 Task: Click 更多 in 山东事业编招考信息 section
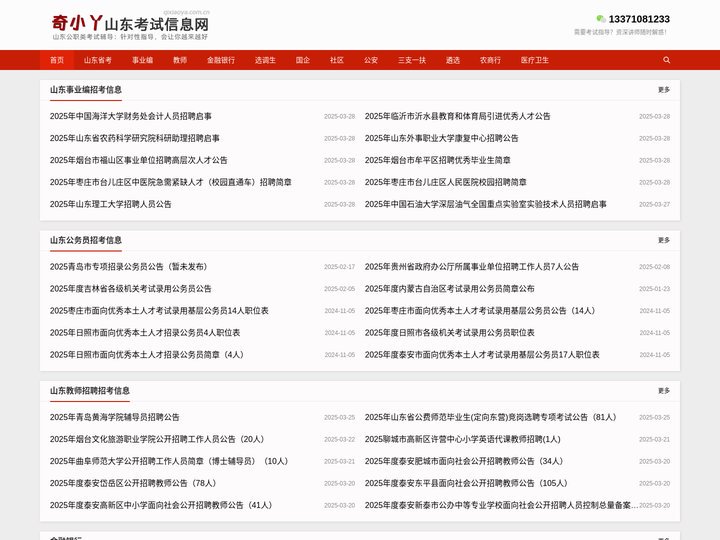point(664,90)
